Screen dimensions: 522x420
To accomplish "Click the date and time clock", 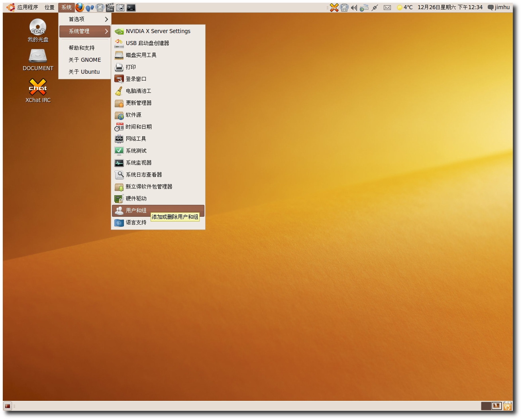I will [450, 8].
